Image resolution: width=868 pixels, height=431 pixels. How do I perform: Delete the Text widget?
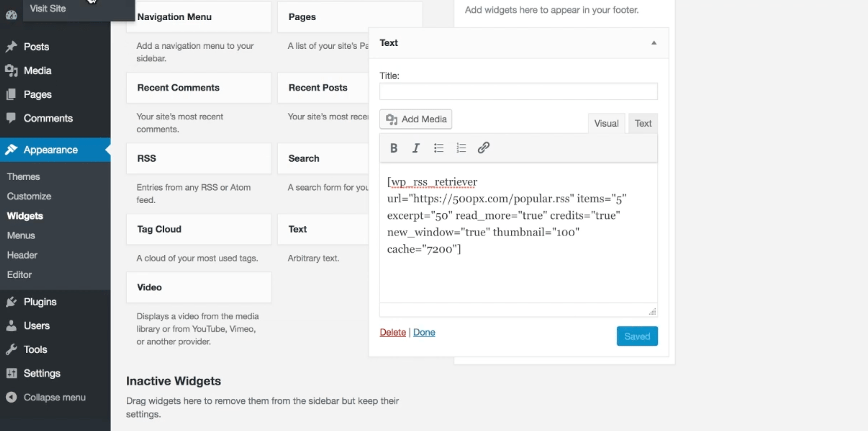[392, 332]
